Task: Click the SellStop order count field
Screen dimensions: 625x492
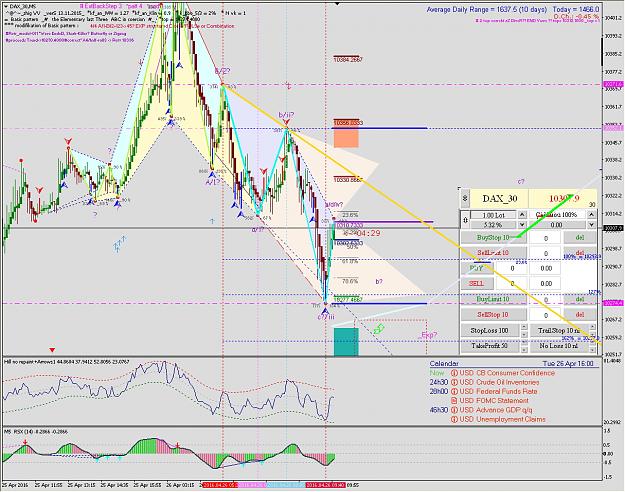Action: pyautogui.click(x=545, y=315)
